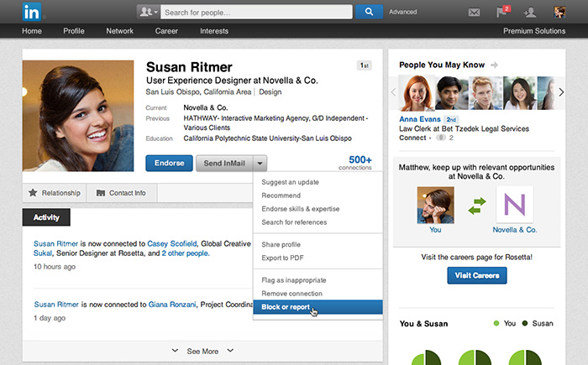The image size is (588, 365).
Task: Click the LinkedIn logo
Action: 32,12
